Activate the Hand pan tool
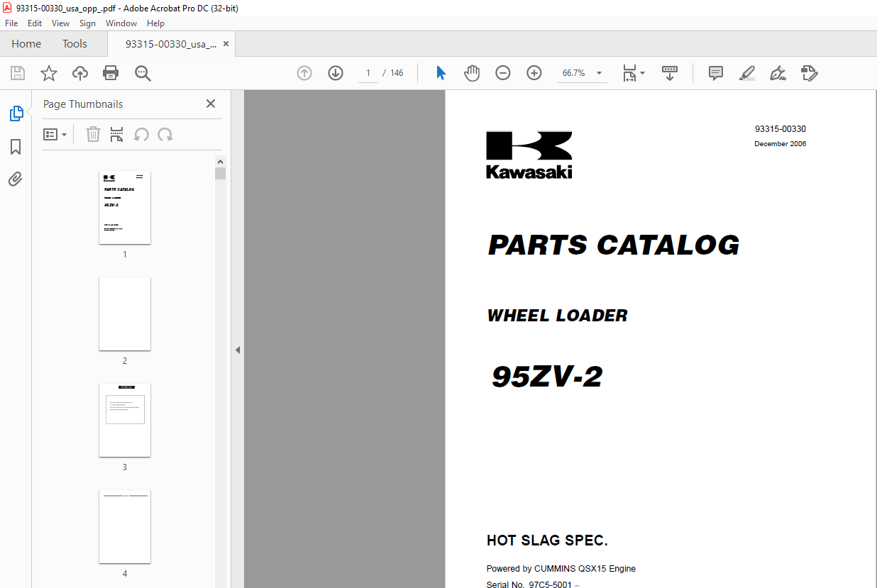Screen dimensions: 877x588 pos(472,73)
